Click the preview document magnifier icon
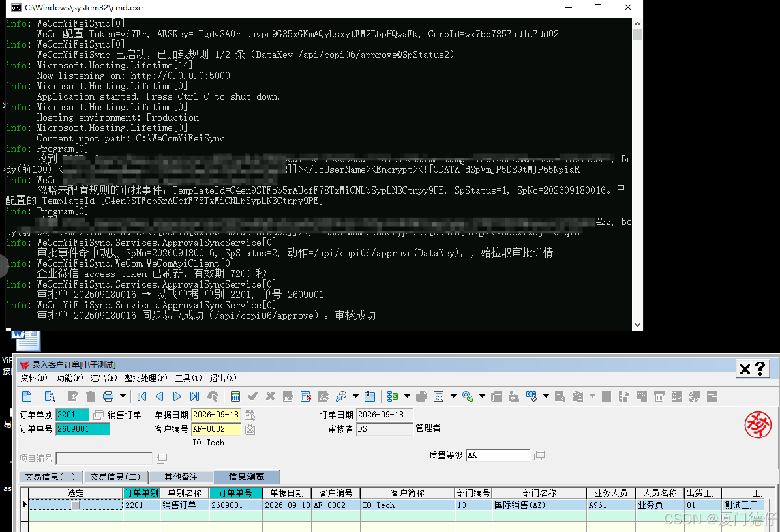 click(x=439, y=396)
